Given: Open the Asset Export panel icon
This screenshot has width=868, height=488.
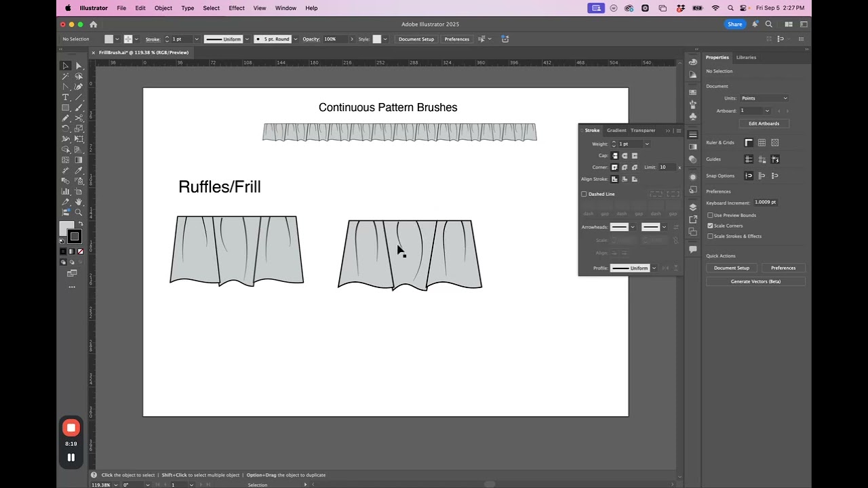Looking at the screenshot, I should [693, 220].
